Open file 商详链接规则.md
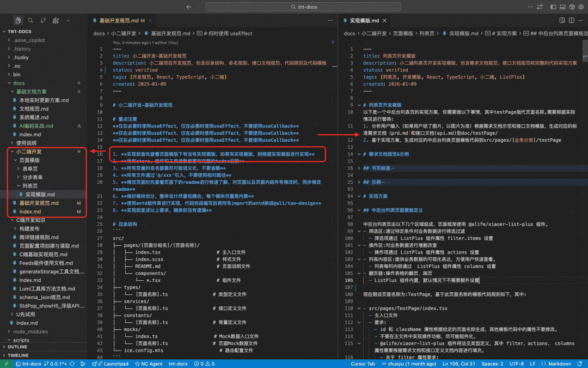The image size is (588, 368). coord(44,237)
